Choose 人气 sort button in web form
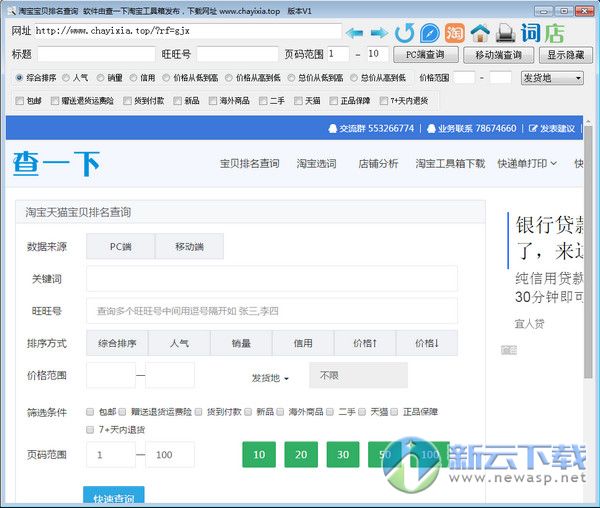The width and height of the screenshot is (600, 508). pyautogui.click(x=179, y=343)
